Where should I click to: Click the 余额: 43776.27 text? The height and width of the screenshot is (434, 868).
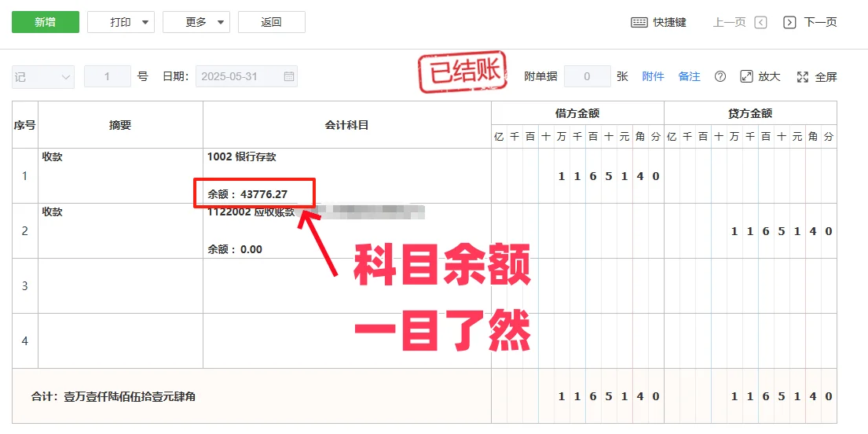click(247, 194)
